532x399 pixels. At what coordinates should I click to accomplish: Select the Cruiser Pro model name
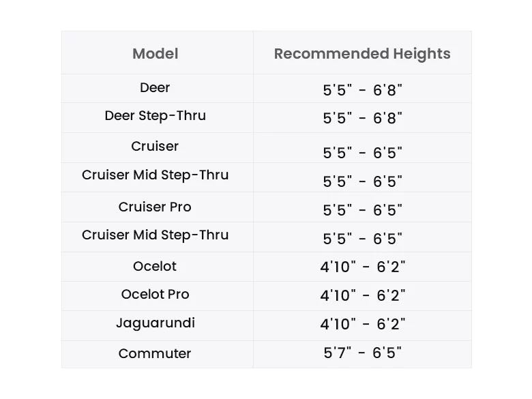point(155,207)
